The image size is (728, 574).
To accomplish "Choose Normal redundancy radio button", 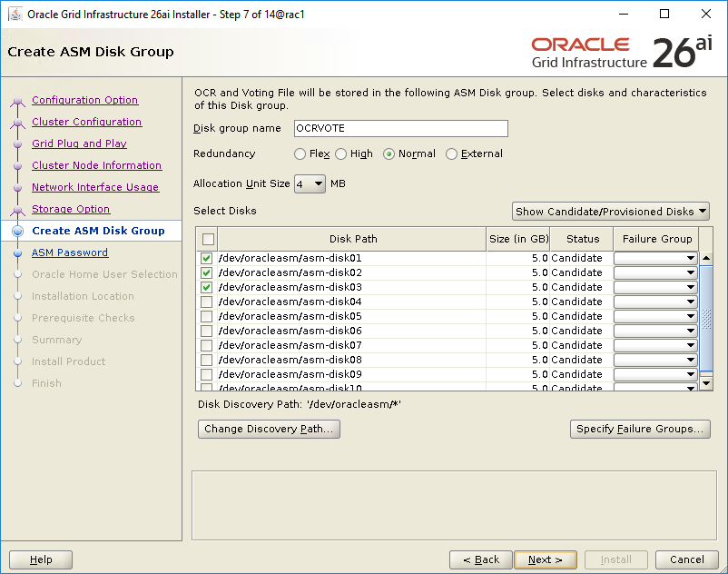I will click(389, 153).
